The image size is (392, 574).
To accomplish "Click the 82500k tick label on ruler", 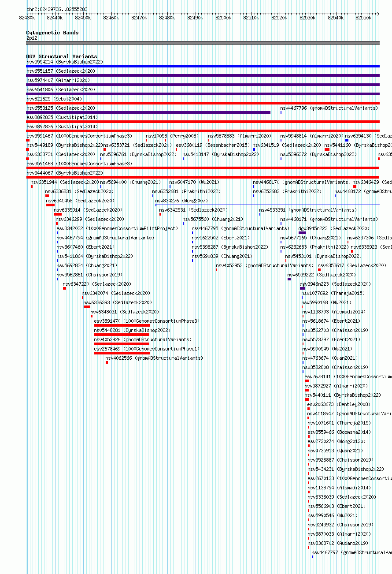I will tap(223, 18).
